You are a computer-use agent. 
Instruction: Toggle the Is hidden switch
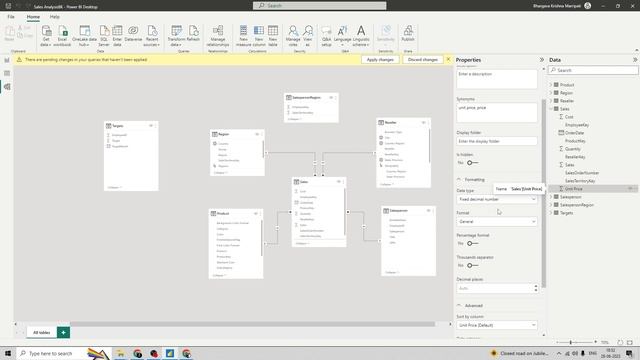472,162
